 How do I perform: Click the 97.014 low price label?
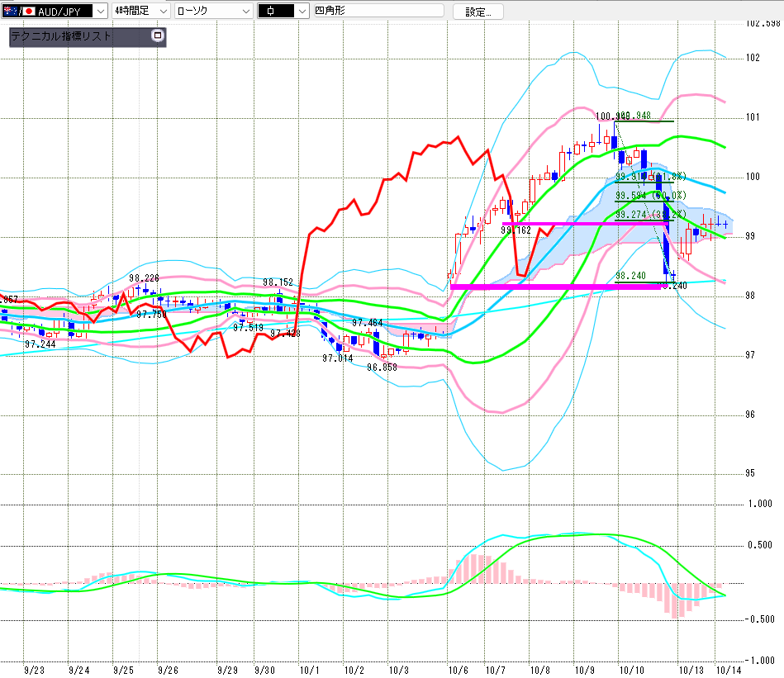click(337, 358)
